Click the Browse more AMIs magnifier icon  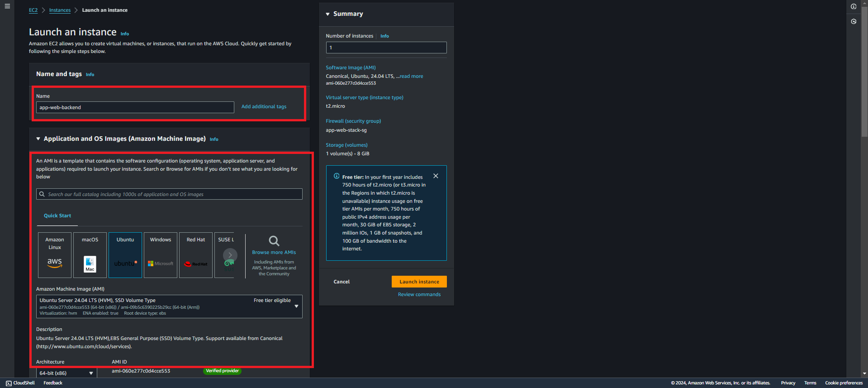274,241
